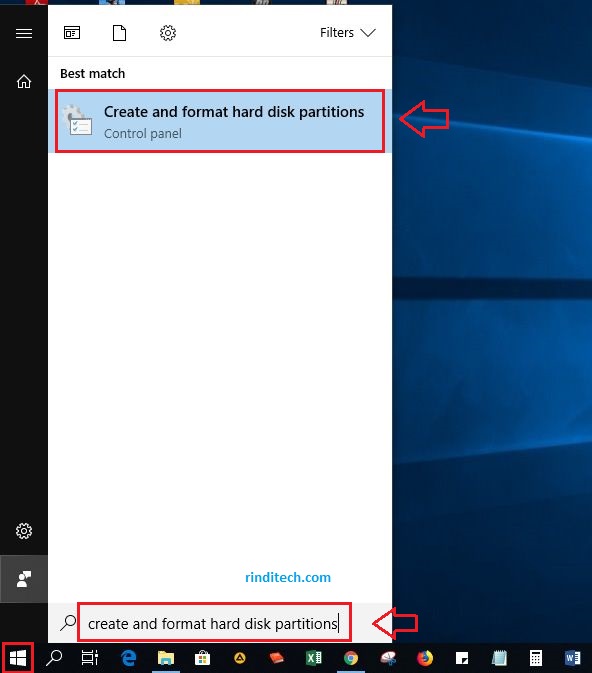Open the hamburger menu in search panel
This screenshot has height=673, width=592.
pyautogui.click(x=24, y=33)
